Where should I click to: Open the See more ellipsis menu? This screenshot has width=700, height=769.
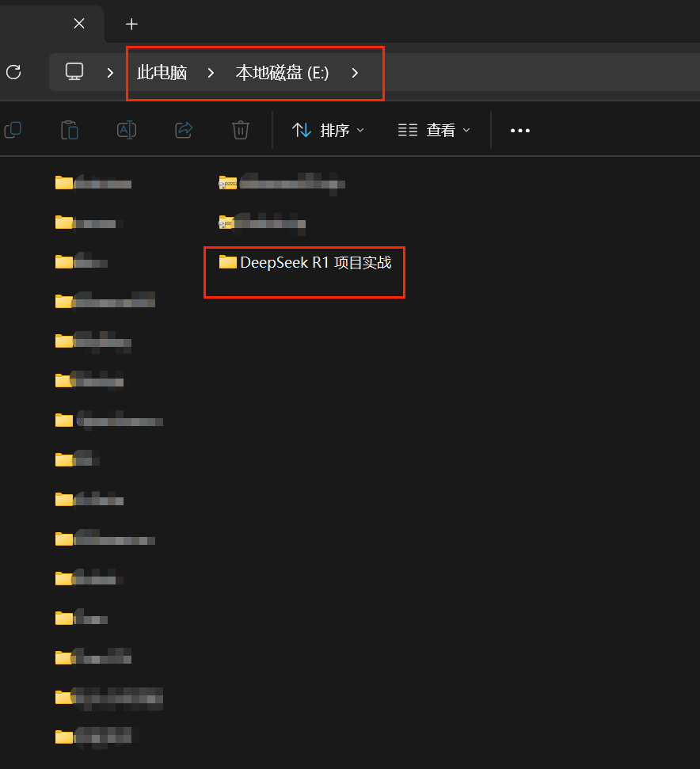click(520, 131)
